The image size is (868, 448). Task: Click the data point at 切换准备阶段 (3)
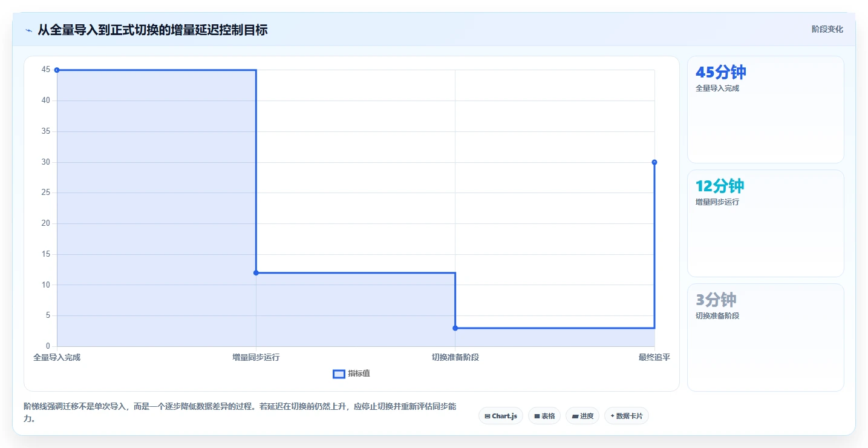click(455, 328)
